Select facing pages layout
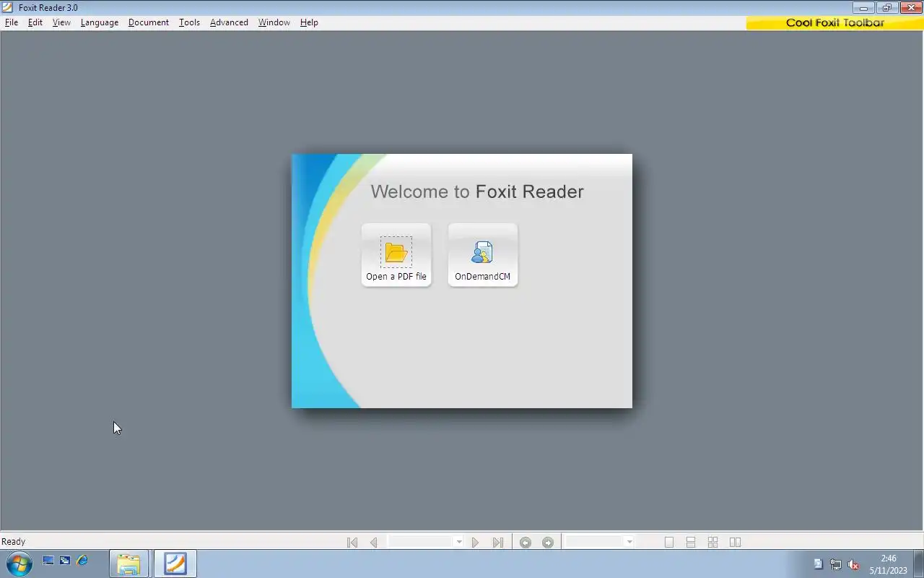 click(736, 542)
